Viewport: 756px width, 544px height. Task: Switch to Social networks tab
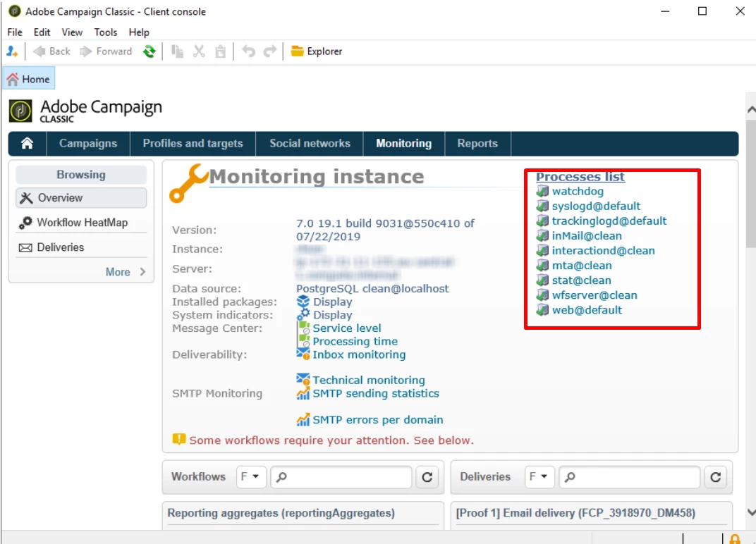tap(310, 144)
